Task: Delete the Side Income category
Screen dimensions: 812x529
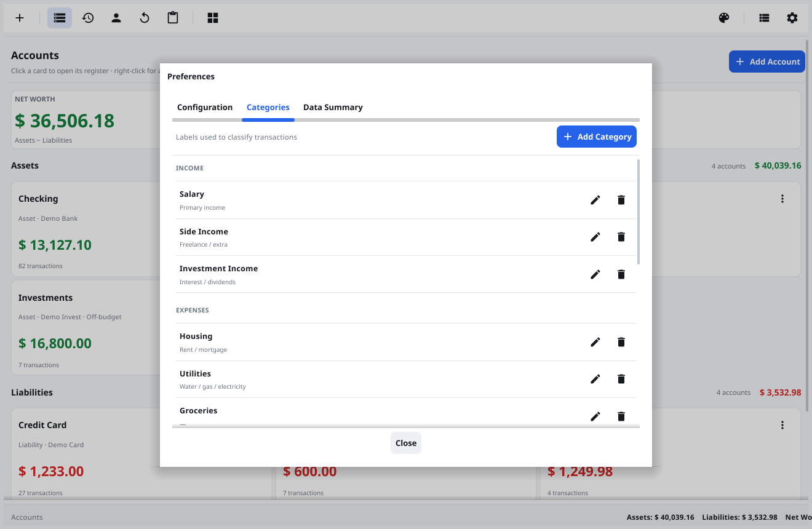Action: [x=621, y=237]
